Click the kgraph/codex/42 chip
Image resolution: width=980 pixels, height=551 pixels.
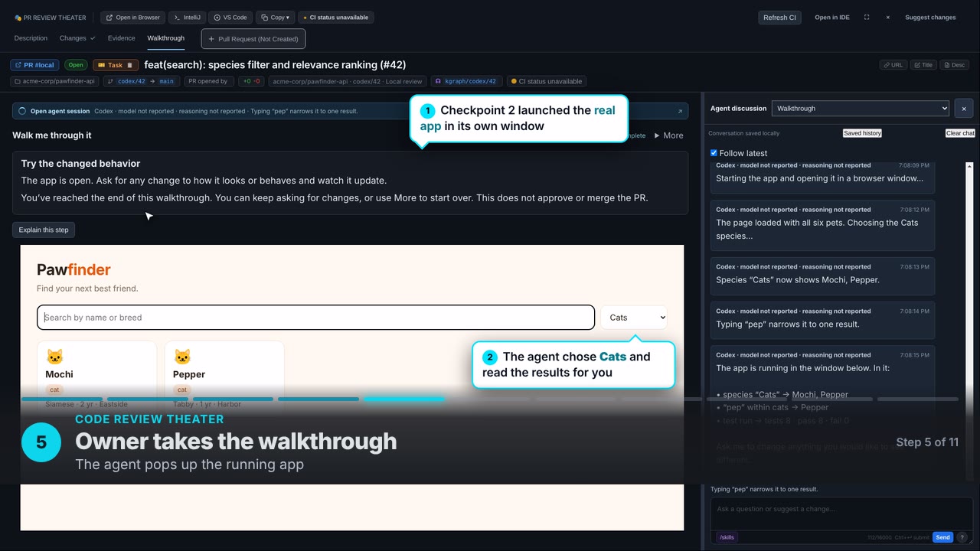coord(467,81)
